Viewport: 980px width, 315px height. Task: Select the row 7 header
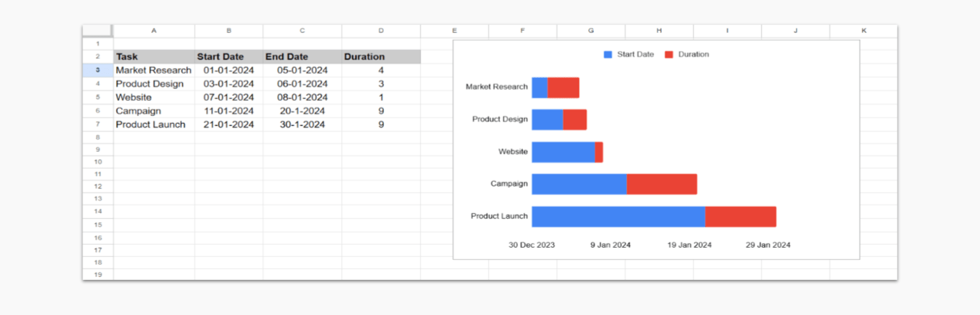[x=97, y=125]
